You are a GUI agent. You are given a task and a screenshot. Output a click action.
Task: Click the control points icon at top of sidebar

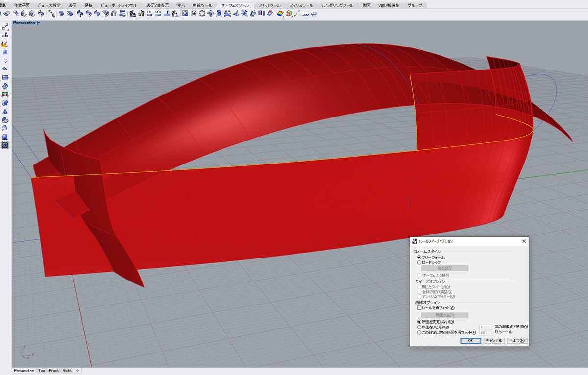pyautogui.click(x=5, y=27)
